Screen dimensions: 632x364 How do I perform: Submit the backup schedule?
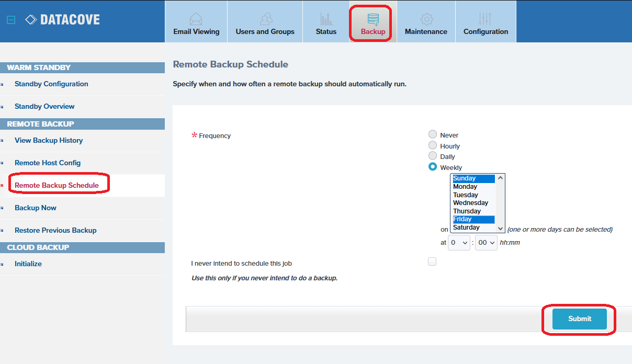click(x=580, y=319)
